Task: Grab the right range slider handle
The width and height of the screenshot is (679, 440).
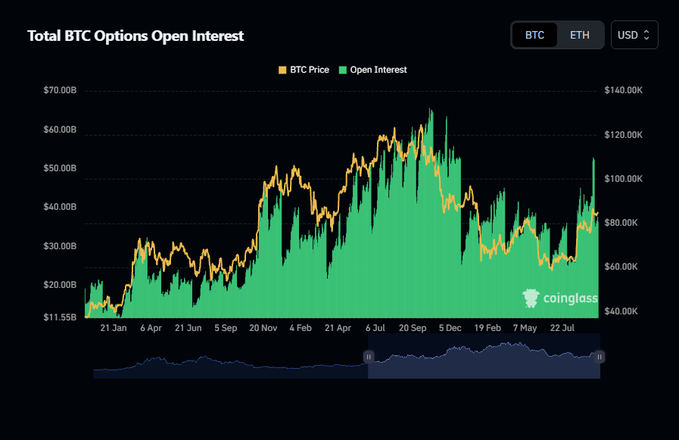Action: click(x=600, y=357)
